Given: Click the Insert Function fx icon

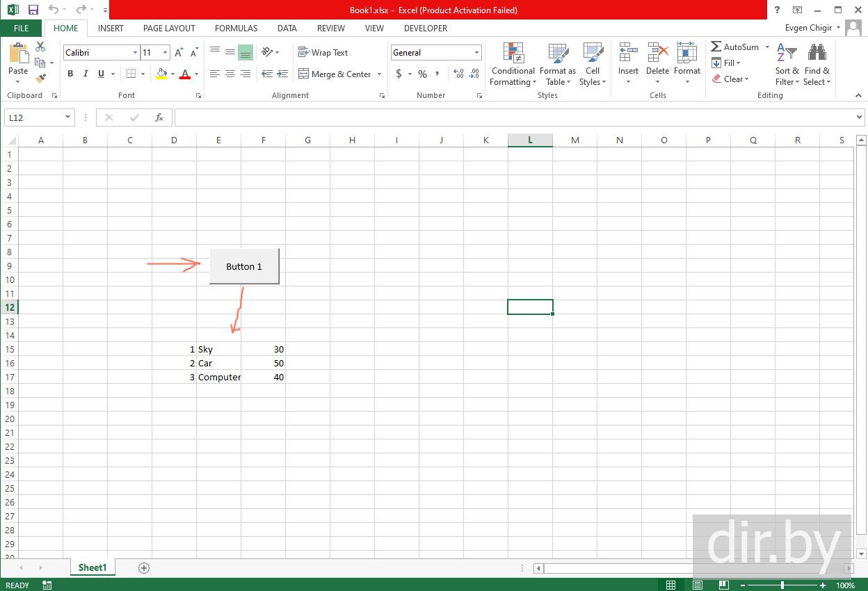Looking at the screenshot, I should [159, 118].
